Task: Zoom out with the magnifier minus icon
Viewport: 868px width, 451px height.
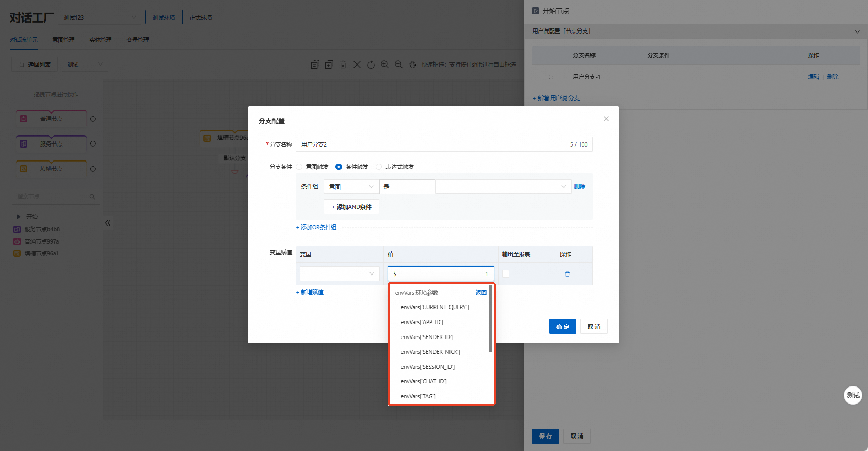Action: (398, 65)
